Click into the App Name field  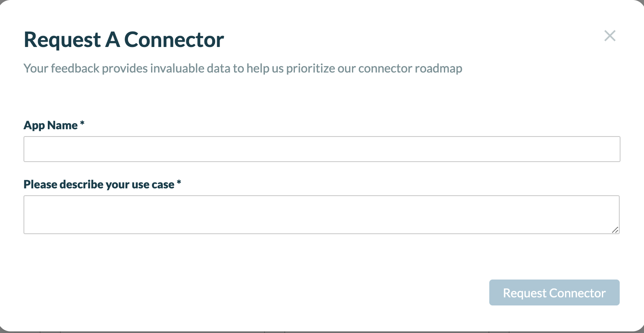[x=322, y=149]
